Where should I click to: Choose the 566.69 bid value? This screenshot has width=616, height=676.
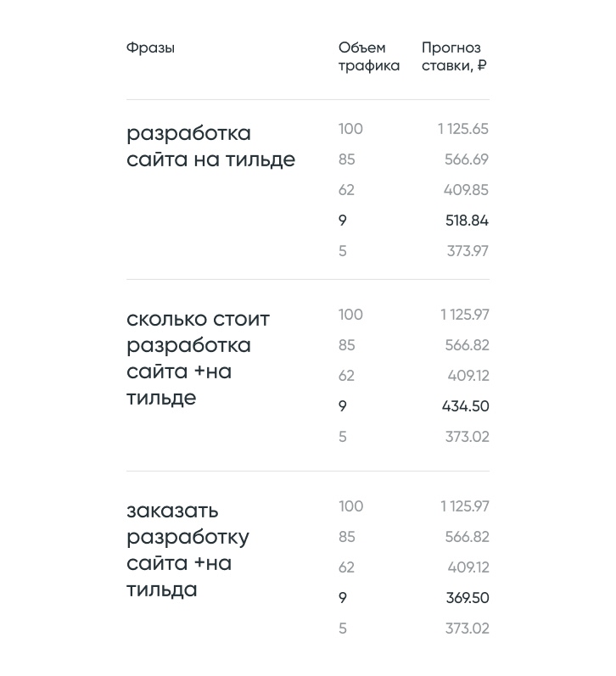click(467, 159)
